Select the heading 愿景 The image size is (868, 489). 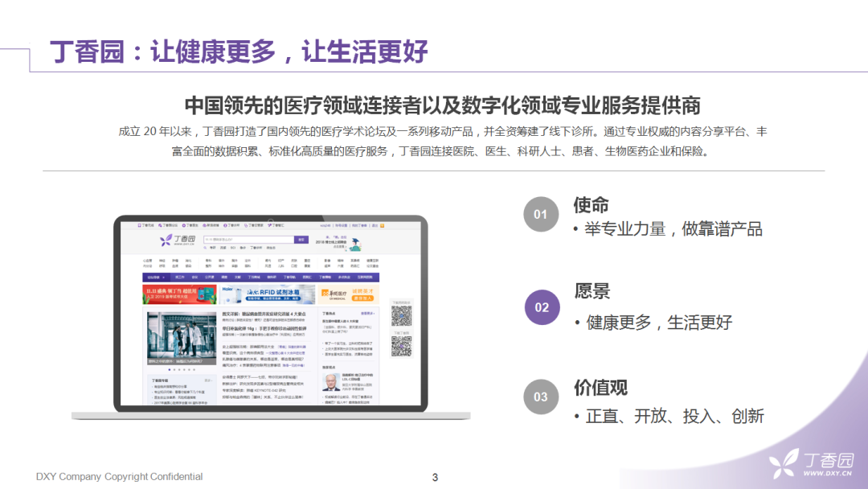[592, 290]
